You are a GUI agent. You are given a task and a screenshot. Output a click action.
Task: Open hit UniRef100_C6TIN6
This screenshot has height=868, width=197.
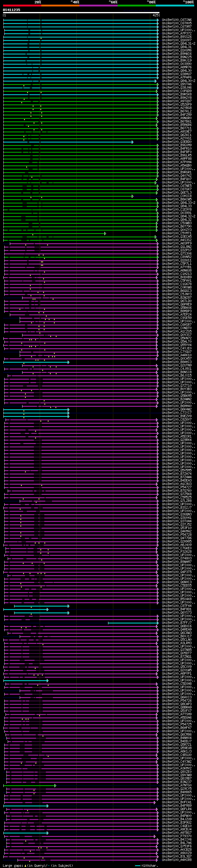point(177,20)
